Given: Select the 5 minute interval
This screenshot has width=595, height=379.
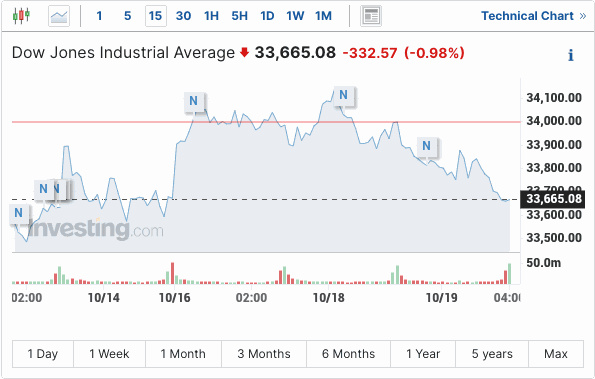Looking at the screenshot, I should pyautogui.click(x=128, y=16).
